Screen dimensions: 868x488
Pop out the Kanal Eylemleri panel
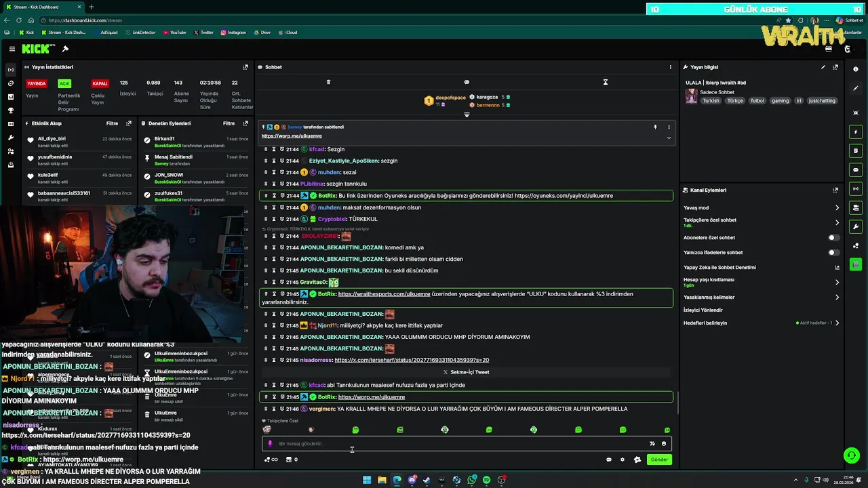[x=835, y=190]
